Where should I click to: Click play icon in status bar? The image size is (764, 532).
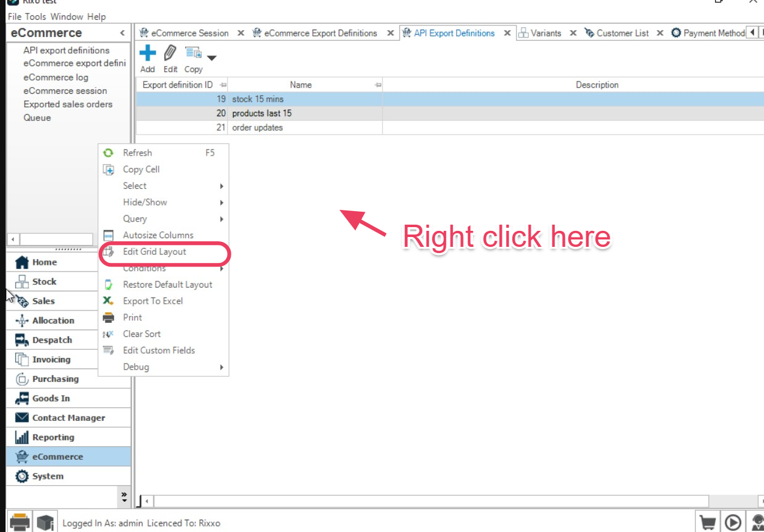(x=733, y=522)
